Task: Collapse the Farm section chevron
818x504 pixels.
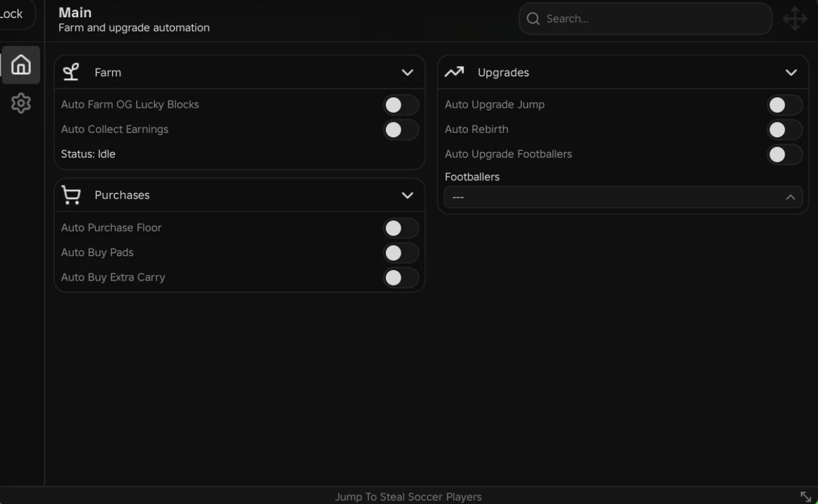Action: 407,72
